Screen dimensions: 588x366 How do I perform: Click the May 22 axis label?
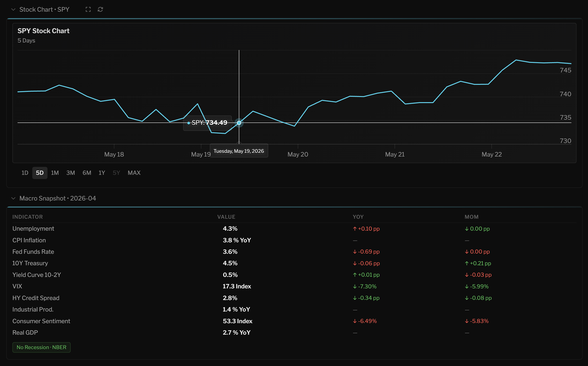pos(492,154)
